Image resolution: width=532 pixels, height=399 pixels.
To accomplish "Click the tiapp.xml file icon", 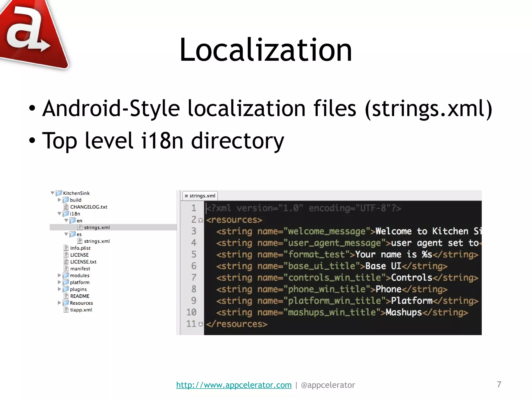I will pyautogui.click(x=66, y=310).
